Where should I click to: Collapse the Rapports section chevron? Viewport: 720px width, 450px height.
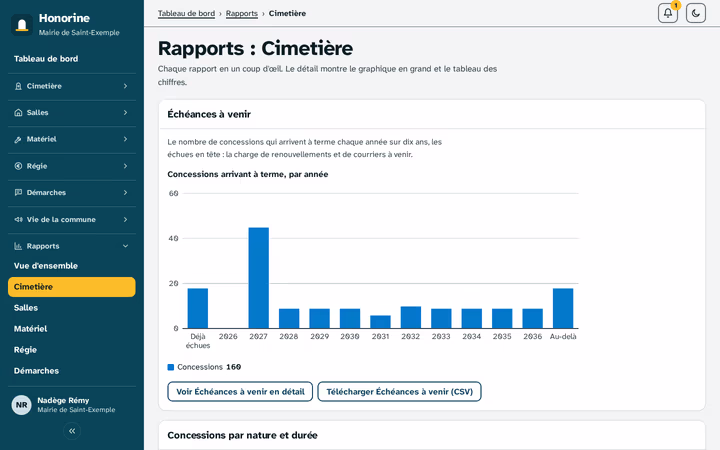125,246
